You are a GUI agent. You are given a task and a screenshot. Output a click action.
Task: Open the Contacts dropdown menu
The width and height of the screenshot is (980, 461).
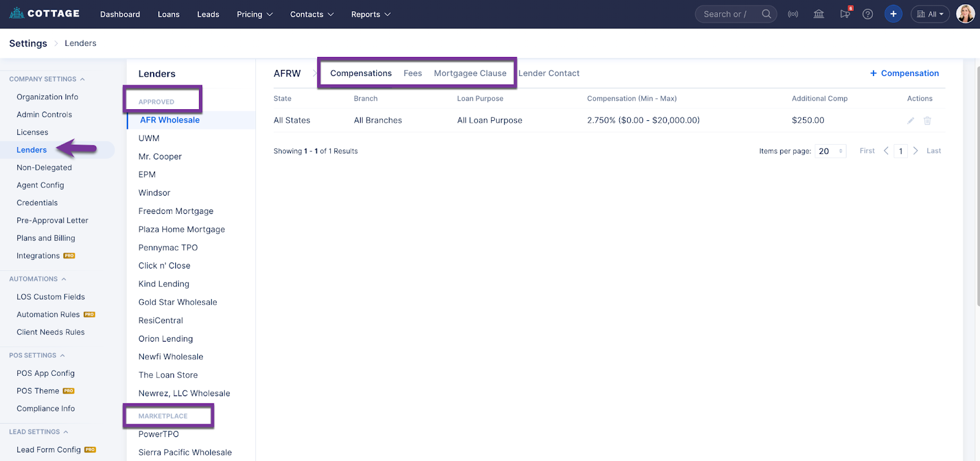click(x=312, y=14)
